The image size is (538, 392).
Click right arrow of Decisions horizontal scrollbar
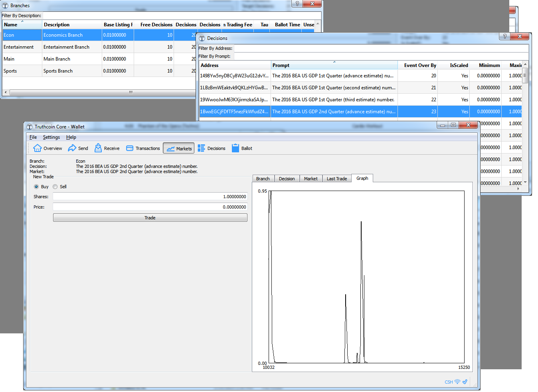518,189
